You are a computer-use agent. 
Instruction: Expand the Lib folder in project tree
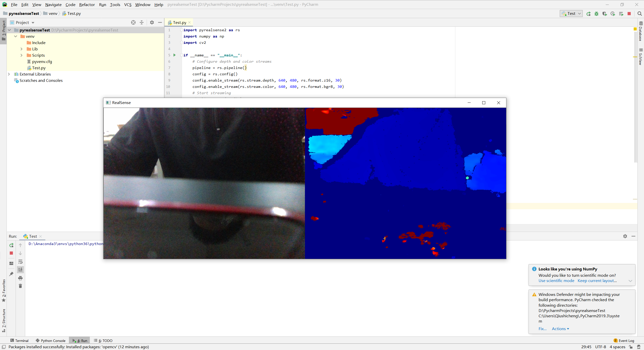22,49
